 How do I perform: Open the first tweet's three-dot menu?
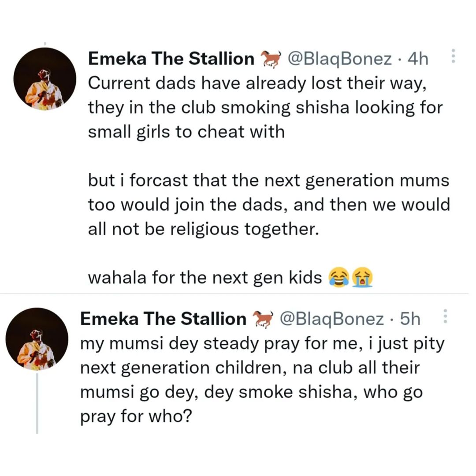click(453, 56)
